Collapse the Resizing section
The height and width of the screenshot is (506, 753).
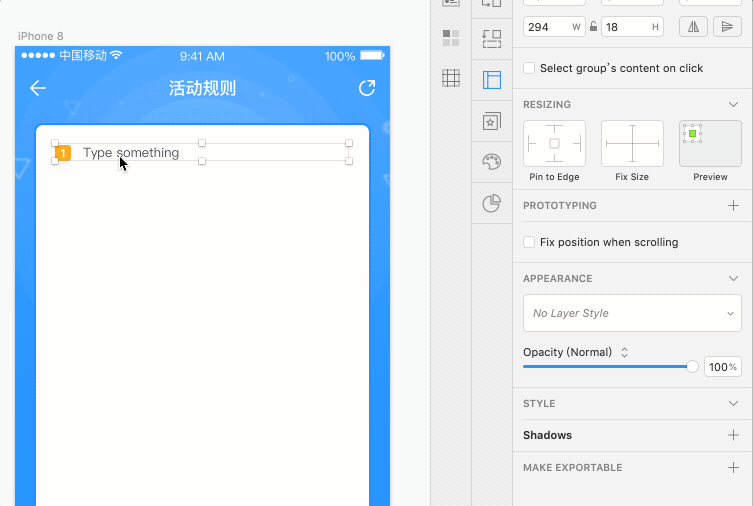(x=733, y=104)
